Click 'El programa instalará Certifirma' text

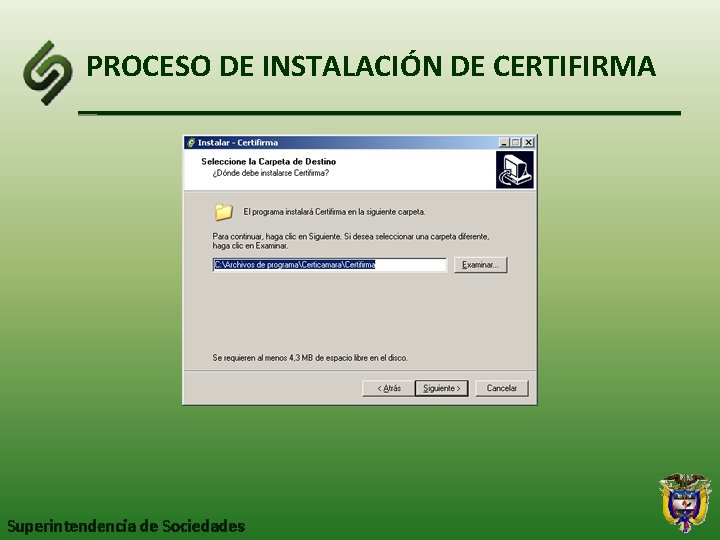[334, 212]
